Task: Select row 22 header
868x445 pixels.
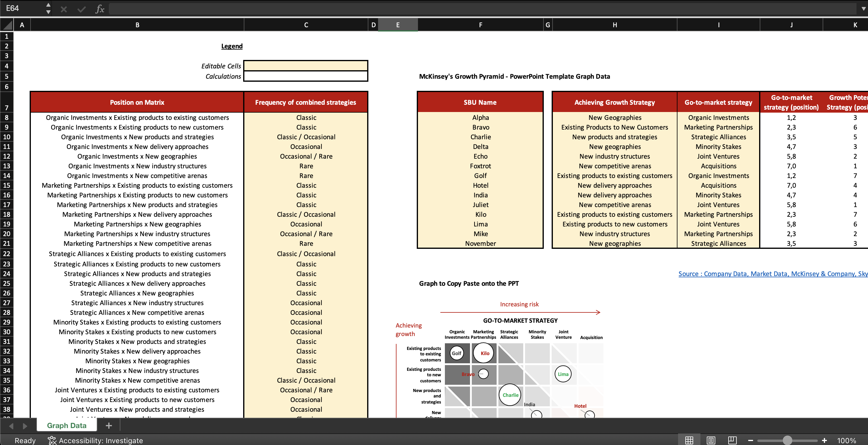Action: pos(7,254)
